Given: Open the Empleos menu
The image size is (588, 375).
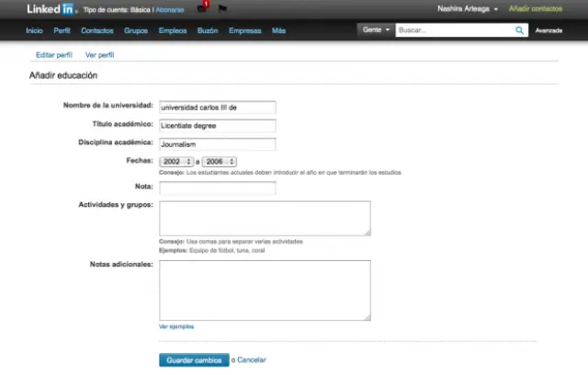Looking at the screenshot, I should 172,30.
